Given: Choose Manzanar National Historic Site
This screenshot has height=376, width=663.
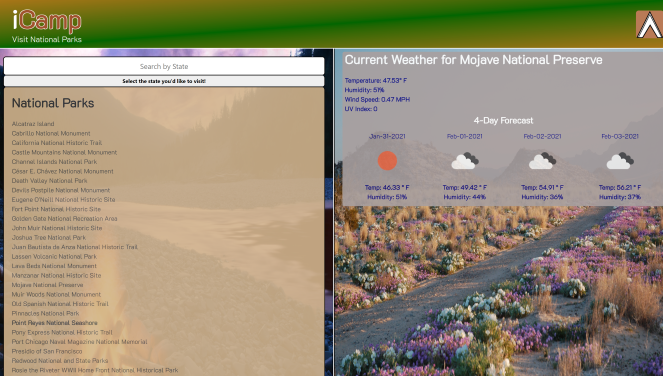Looking at the screenshot, I should pyautogui.click(x=57, y=275).
